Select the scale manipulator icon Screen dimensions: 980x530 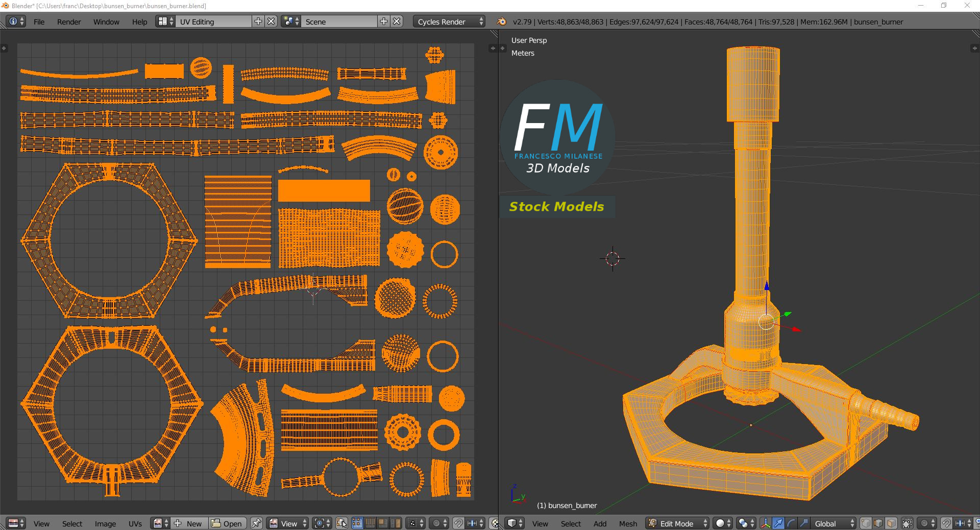803,523
